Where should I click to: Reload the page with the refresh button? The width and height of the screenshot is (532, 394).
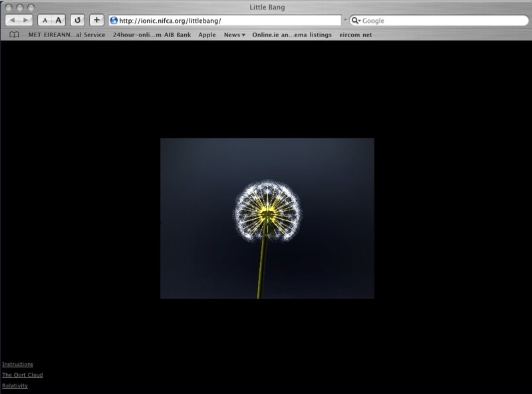pos(78,21)
